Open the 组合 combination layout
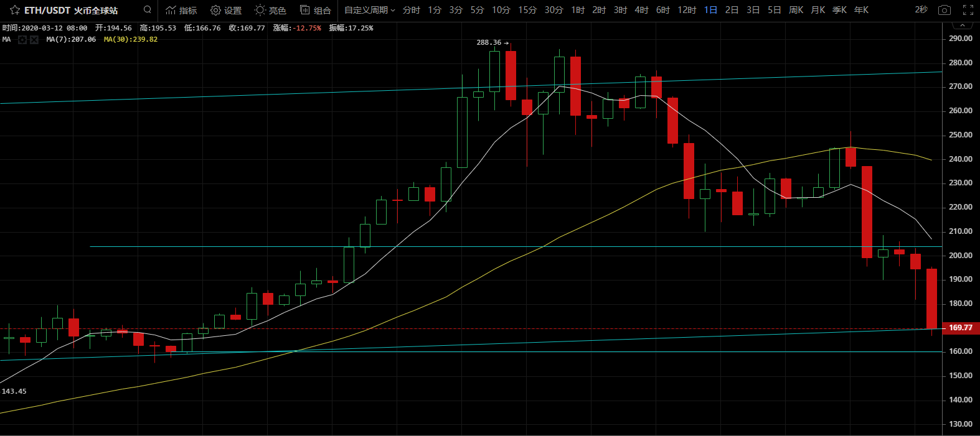 point(316,10)
